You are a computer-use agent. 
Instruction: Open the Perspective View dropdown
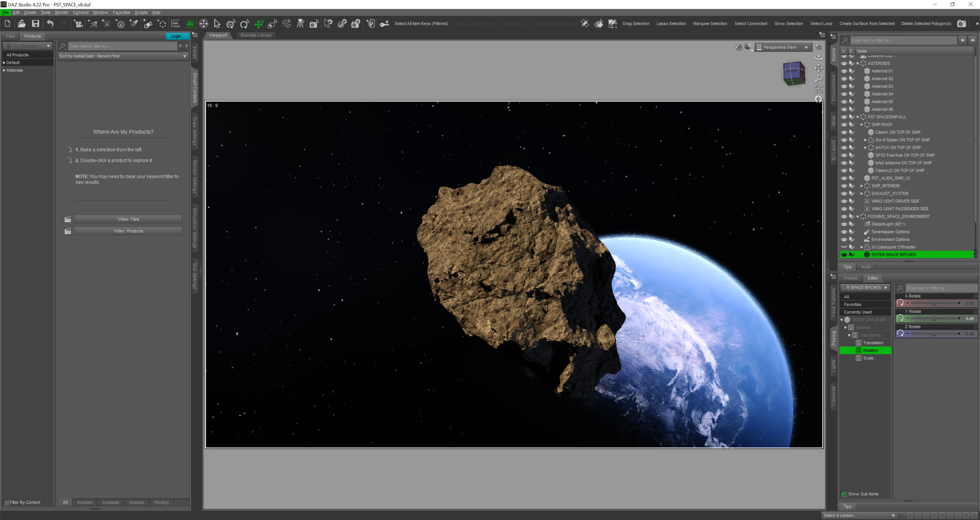[x=783, y=47]
